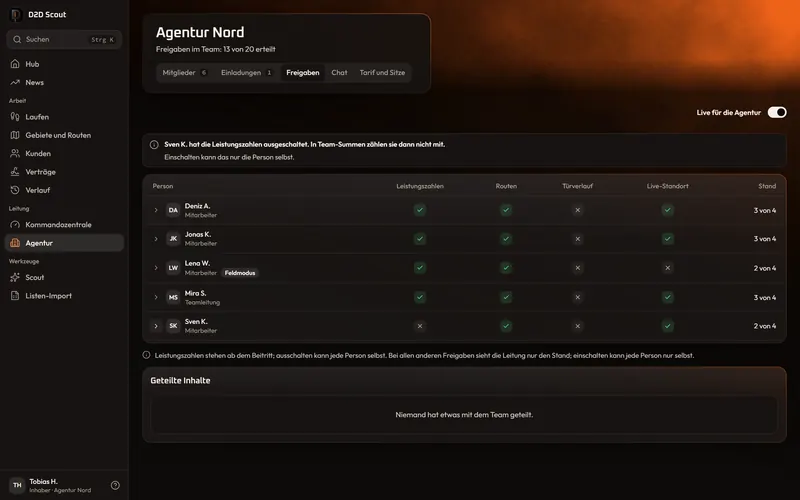Expand the Mira S. row

tap(156, 297)
